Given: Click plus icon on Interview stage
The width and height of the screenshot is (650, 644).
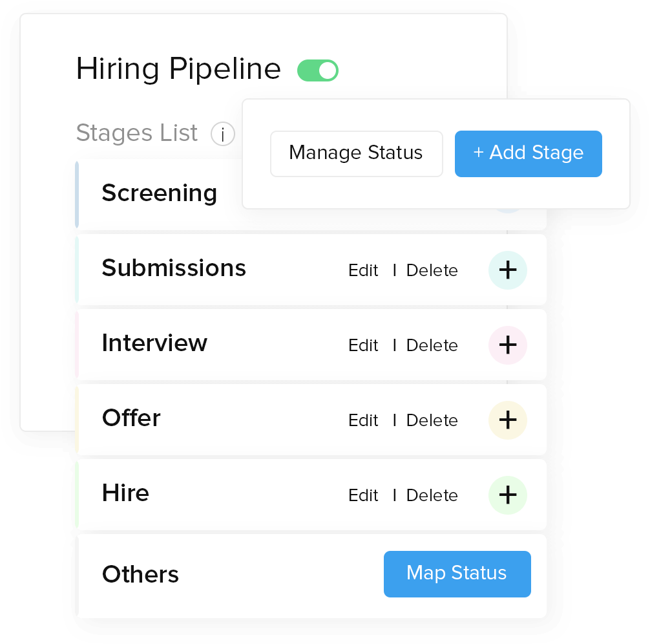Looking at the screenshot, I should coord(508,345).
